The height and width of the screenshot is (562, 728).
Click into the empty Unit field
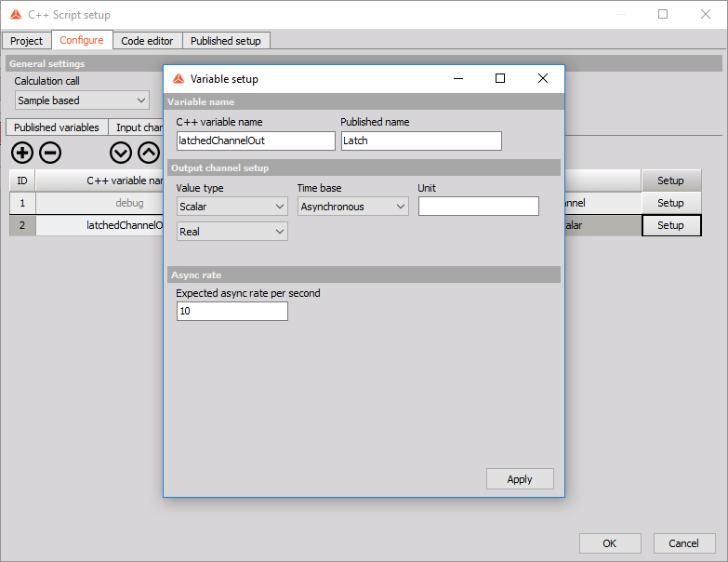pos(479,207)
